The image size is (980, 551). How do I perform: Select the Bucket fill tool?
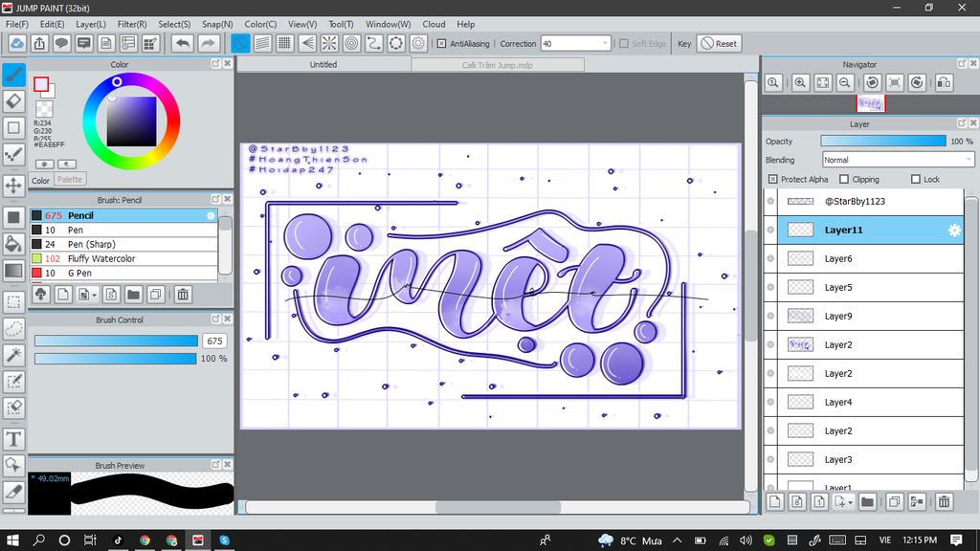(13, 244)
